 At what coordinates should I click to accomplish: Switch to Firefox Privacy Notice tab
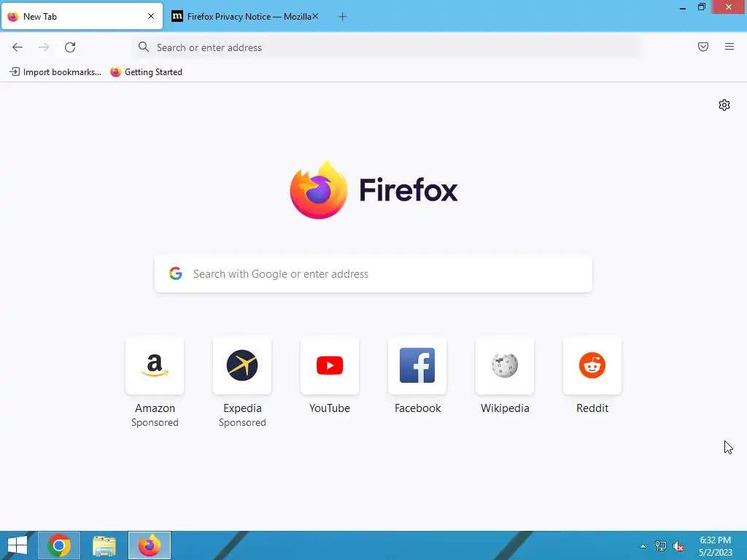[x=245, y=17]
